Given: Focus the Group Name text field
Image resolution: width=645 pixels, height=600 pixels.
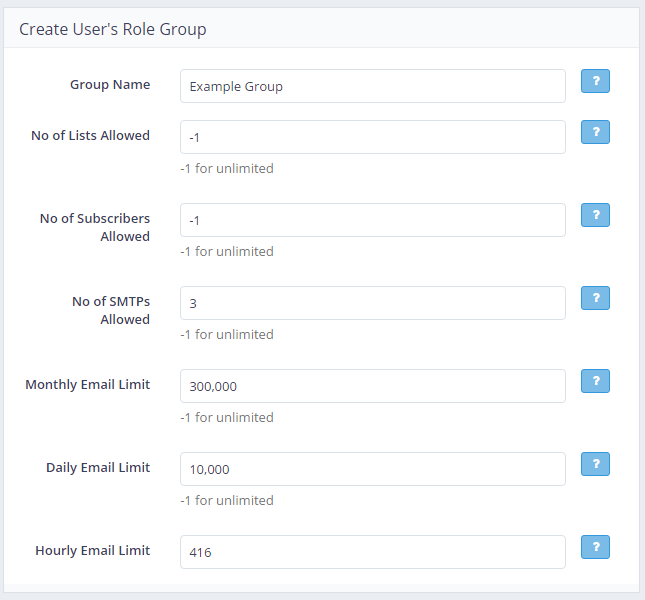Looking at the screenshot, I should click(x=372, y=86).
